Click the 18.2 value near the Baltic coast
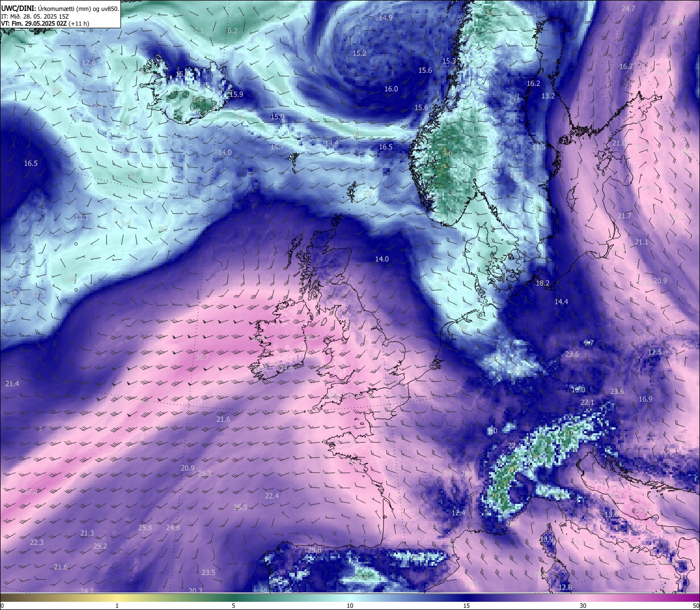The width and height of the screenshot is (700, 610). coord(542,283)
